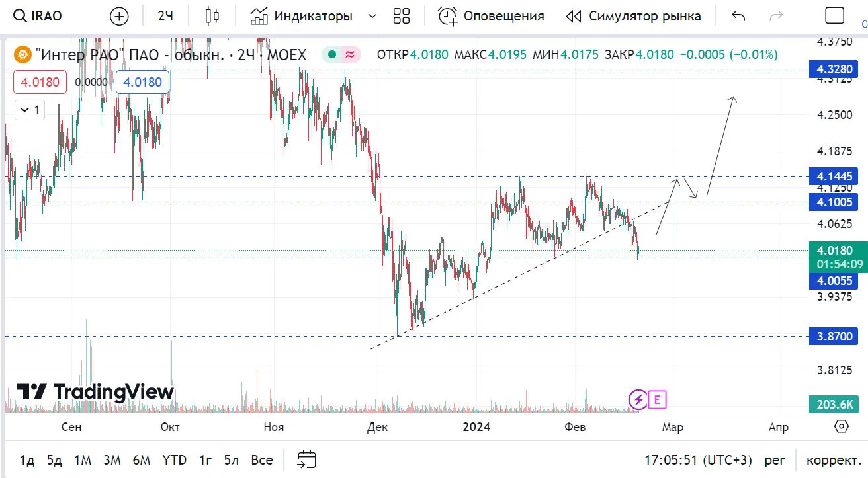Viewport: 868px width, 478px height.
Task: Click the 4.2500 price scale label
Action: pos(834,115)
